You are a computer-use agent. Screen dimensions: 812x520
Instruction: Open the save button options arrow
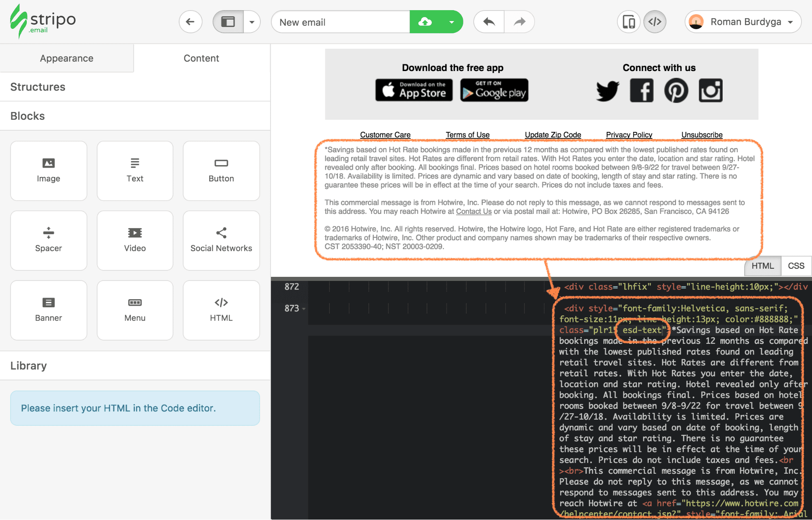click(452, 22)
